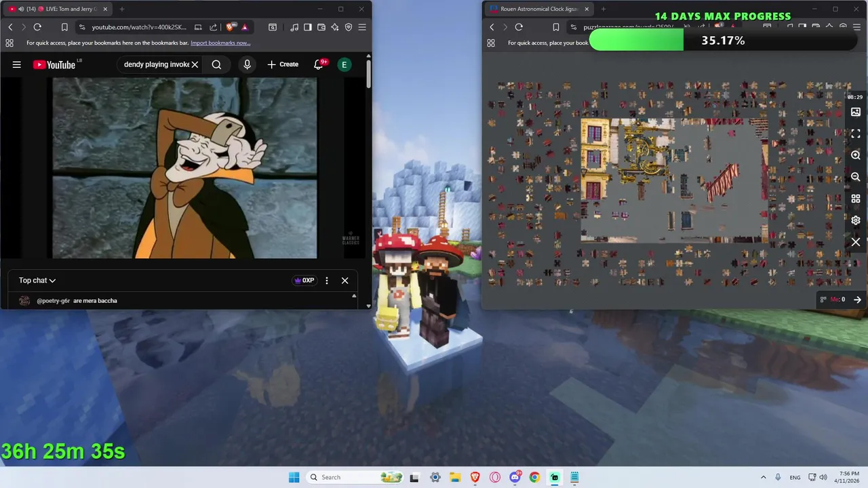The width and height of the screenshot is (868, 488).
Task: Show puzzle preview image icon
Action: (856, 112)
